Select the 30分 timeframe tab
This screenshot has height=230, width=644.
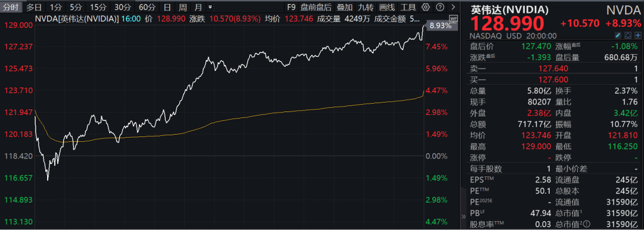point(122,7)
